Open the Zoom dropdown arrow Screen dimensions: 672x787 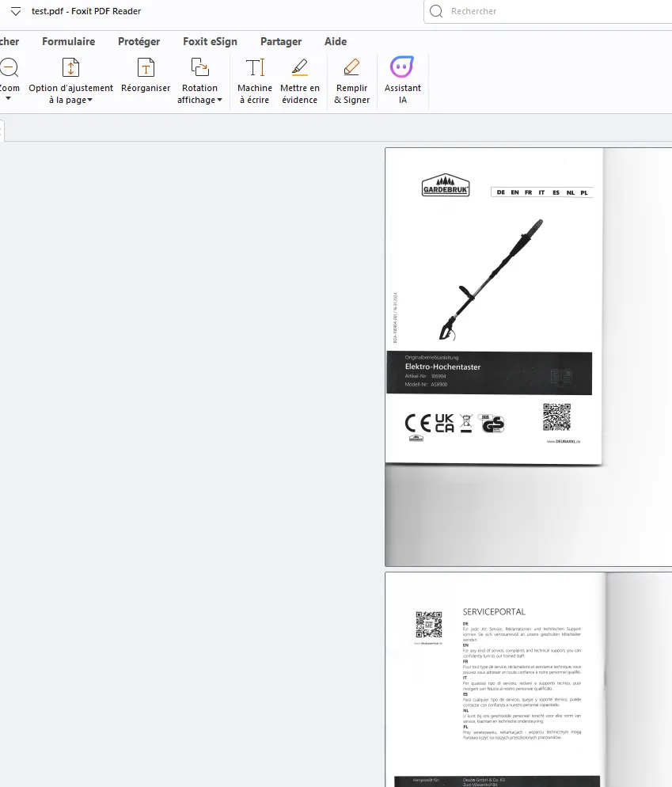coord(8,98)
